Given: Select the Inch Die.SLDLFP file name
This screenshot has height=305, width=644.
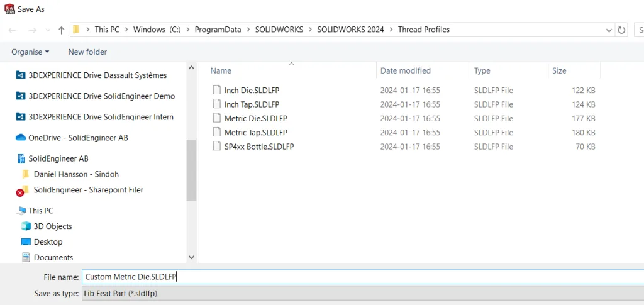Looking at the screenshot, I should point(252,91).
